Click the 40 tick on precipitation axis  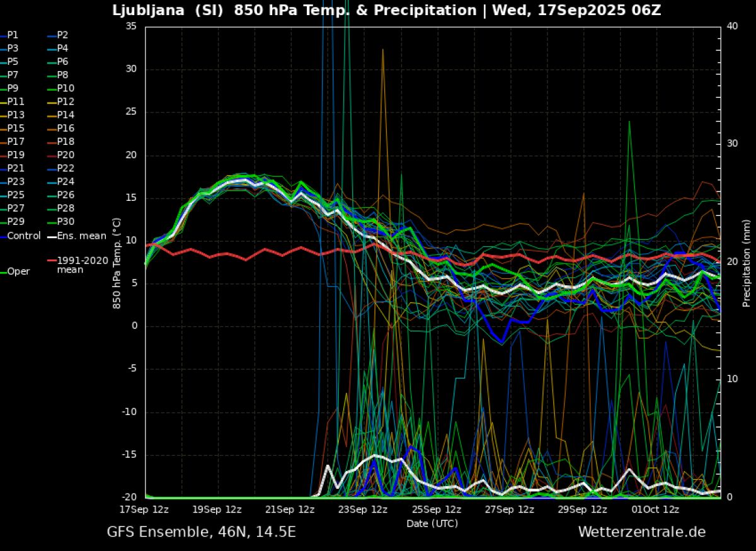731,26
